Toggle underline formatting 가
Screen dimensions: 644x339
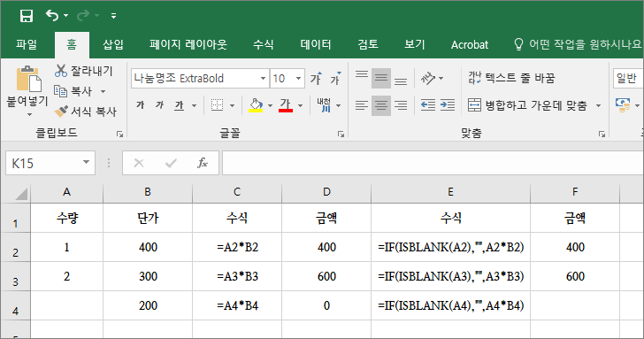tap(179, 105)
